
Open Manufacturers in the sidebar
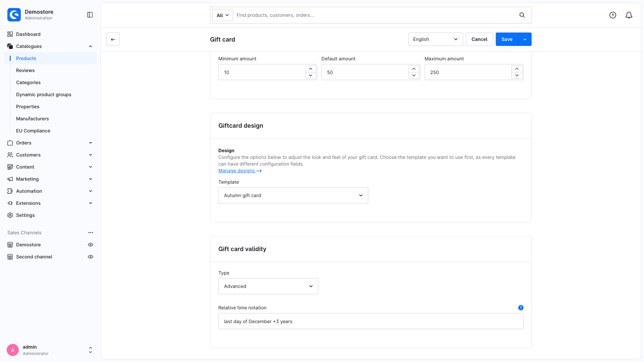click(x=33, y=119)
